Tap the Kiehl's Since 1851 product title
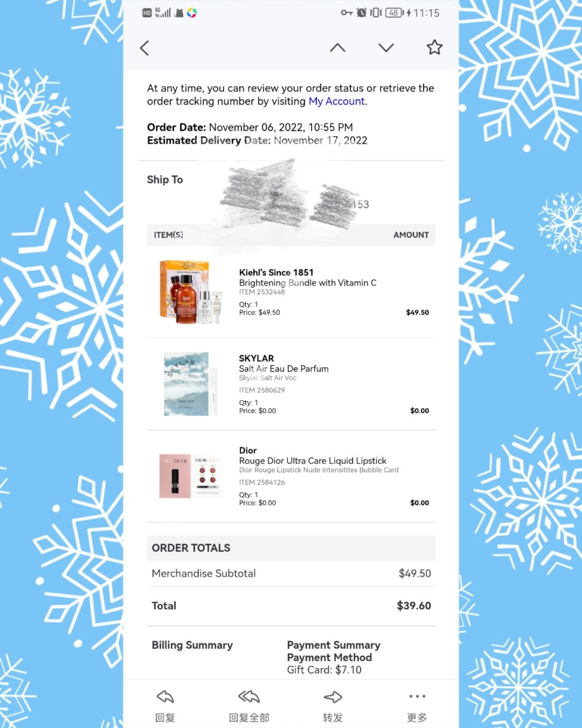 [x=276, y=273]
